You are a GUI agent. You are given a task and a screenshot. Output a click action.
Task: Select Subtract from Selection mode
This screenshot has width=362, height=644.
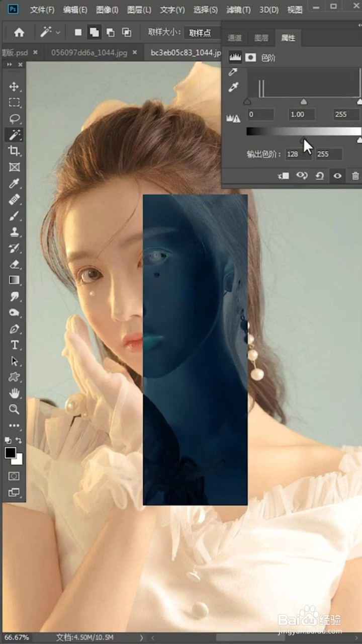(x=111, y=32)
